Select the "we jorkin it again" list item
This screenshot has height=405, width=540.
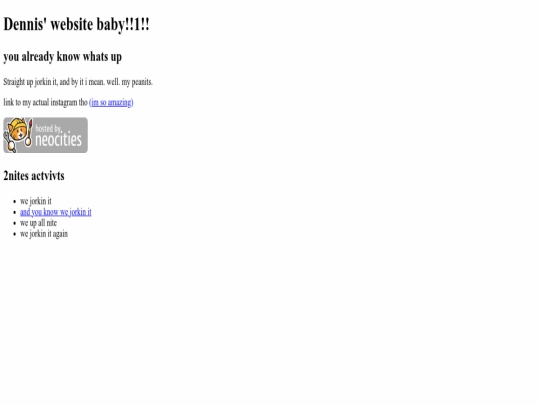(44, 234)
